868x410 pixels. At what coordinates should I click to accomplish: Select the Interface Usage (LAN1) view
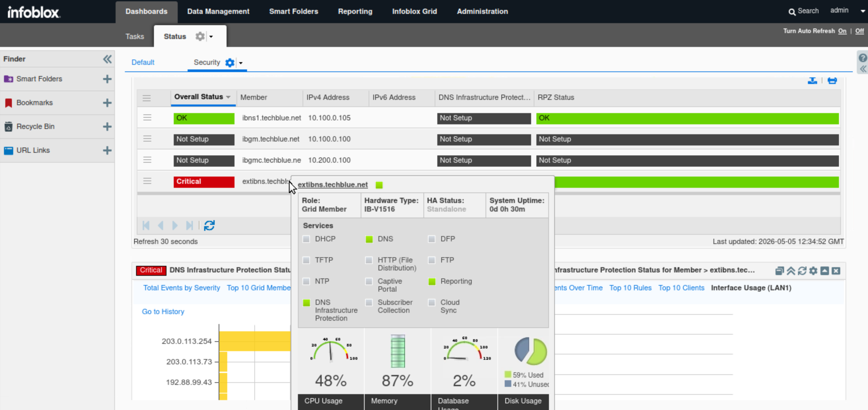point(751,288)
